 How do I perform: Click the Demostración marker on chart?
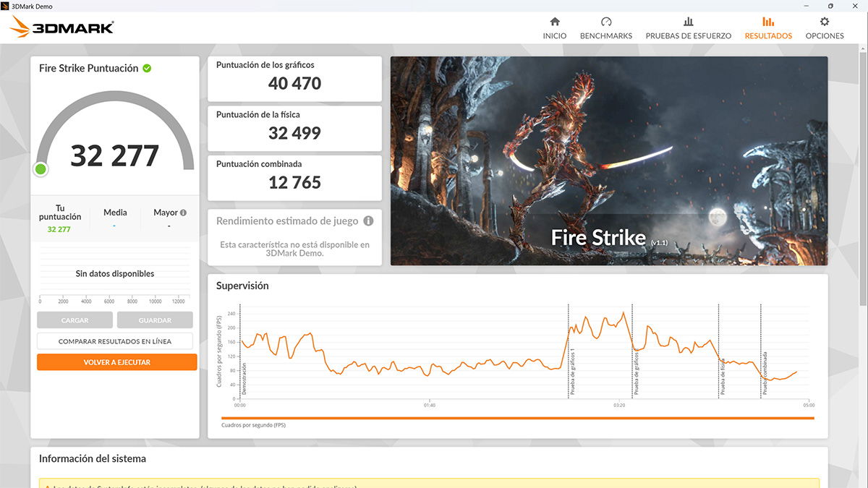(244, 378)
